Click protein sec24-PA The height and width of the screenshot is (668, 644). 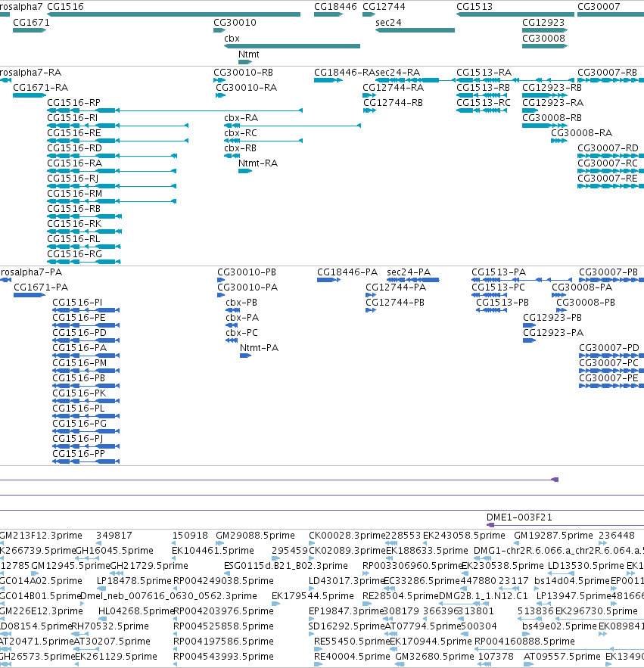coord(409,272)
